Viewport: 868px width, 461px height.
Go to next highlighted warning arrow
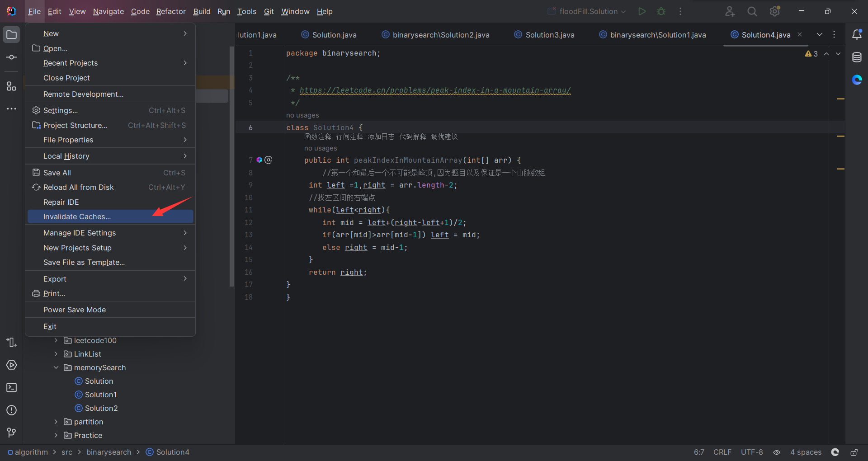pyautogui.click(x=838, y=54)
